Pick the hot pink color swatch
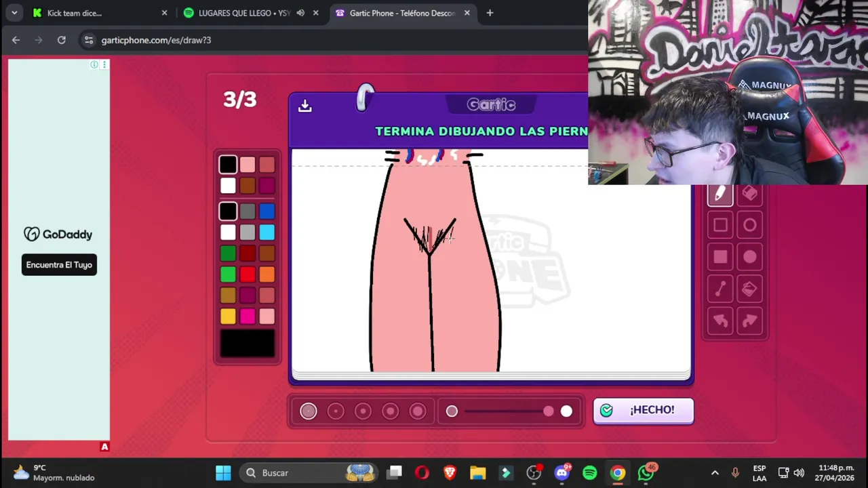The width and height of the screenshot is (868, 488). (247, 317)
